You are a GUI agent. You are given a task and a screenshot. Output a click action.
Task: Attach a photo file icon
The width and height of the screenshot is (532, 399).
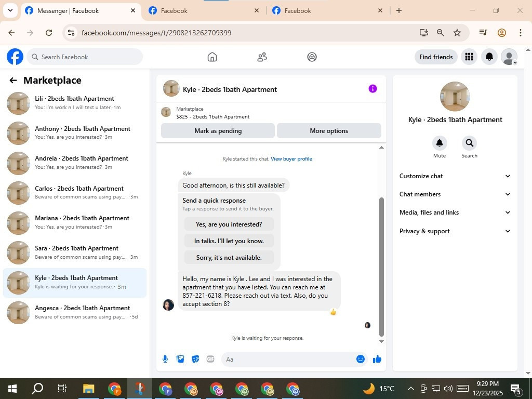180,359
